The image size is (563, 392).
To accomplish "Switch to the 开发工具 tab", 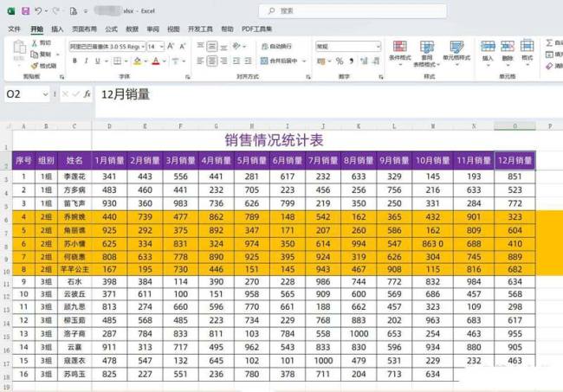I will point(200,29).
